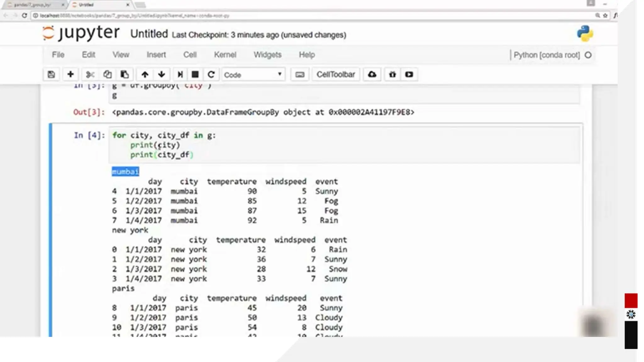This screenshot has width=644, height=362.
Task: Cut selected cells with scissors icon
Action: pyautogui.click(x=90, y=74)
